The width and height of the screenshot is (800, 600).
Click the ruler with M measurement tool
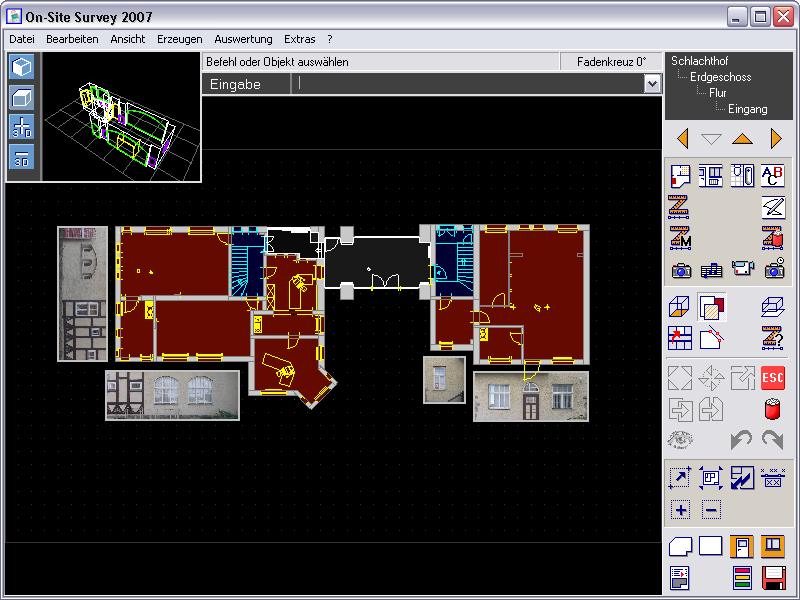[680, 238]
